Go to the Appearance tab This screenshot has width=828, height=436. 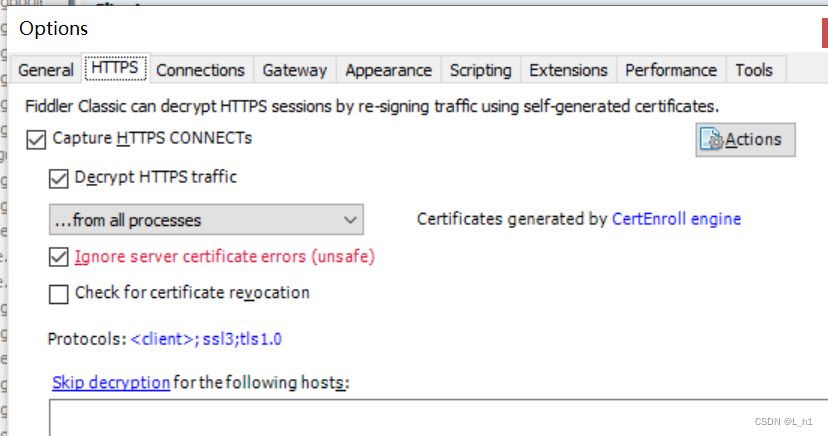[x=389, y=70]
